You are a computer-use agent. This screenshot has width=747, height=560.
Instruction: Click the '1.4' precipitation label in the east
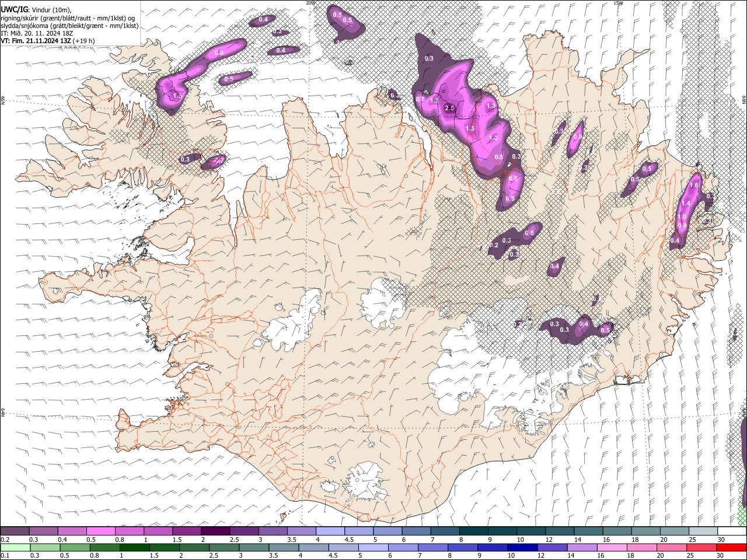tap(686, 204)
